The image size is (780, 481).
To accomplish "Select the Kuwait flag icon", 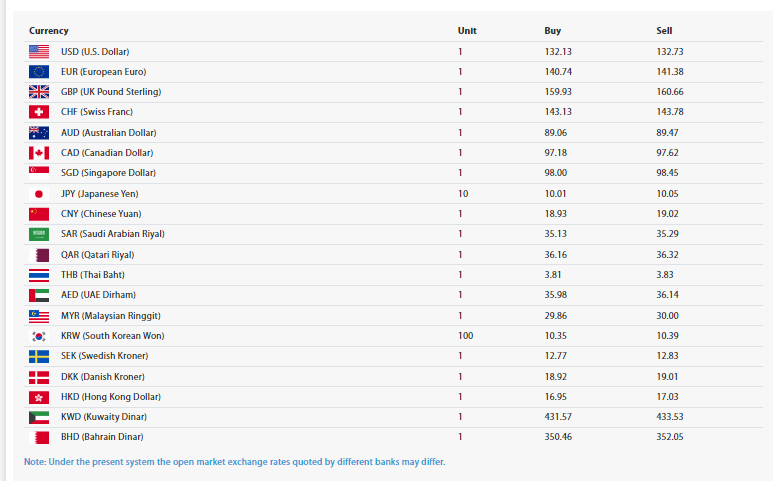I will [x=39, y=417].
